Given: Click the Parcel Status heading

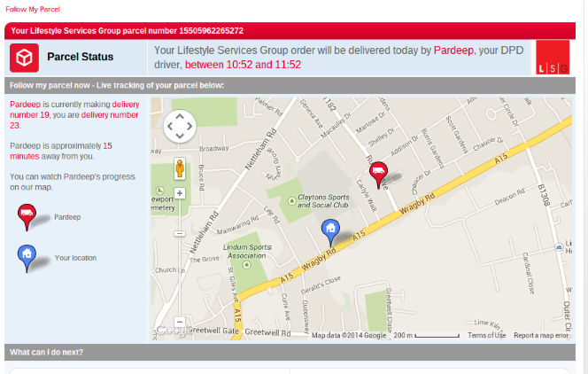Looking at the screenshot, I should pos(81,57).
